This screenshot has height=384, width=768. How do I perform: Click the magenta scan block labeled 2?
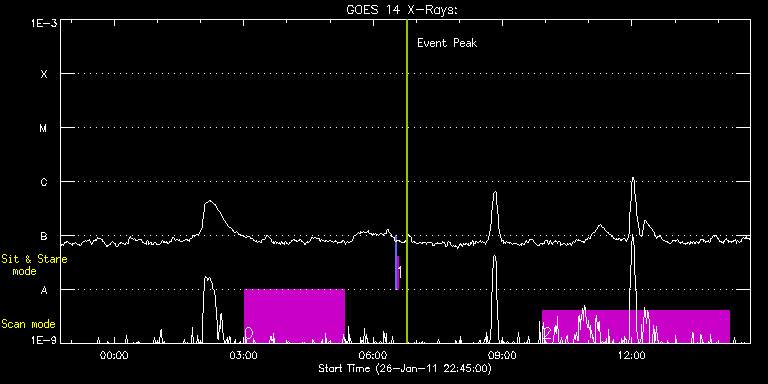pyautogui.click(x=636, y=326)
